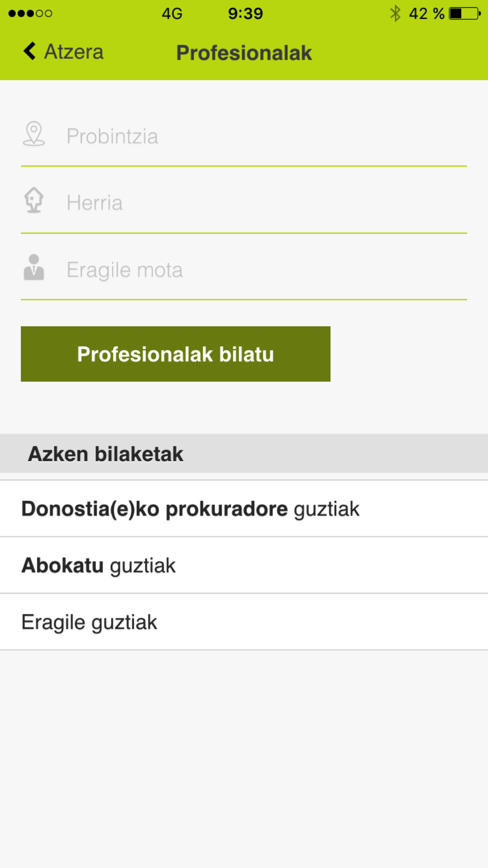This screenshot has width=488, height=868.
Task: Tap the location pin icon beside Probintzia
Action: (x=34, y=134)
